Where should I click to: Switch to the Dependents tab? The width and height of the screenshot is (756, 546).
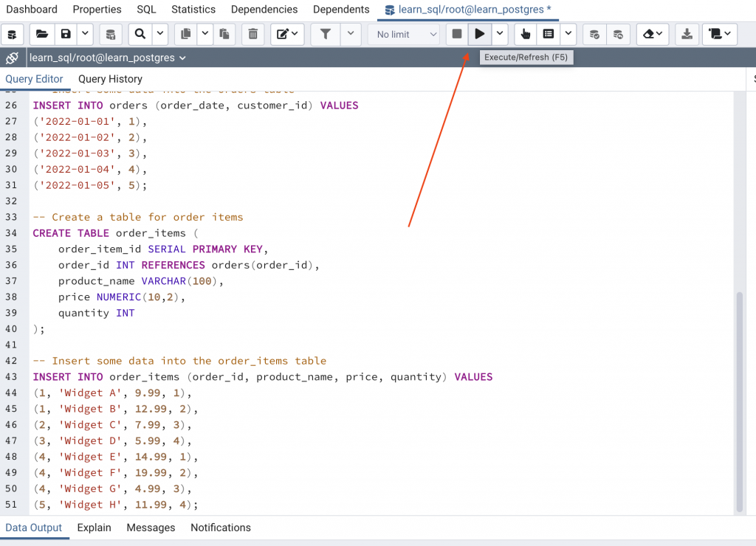click(x=341, y=10)
